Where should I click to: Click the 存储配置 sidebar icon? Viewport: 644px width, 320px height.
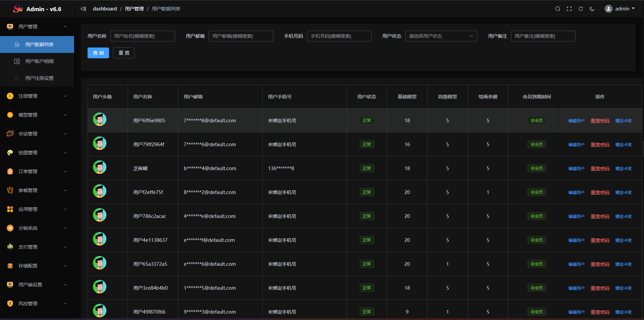[10, 266]
